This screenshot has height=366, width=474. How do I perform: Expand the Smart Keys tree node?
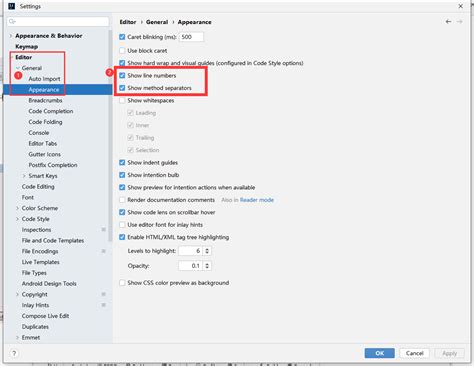[x=24, y=176]
